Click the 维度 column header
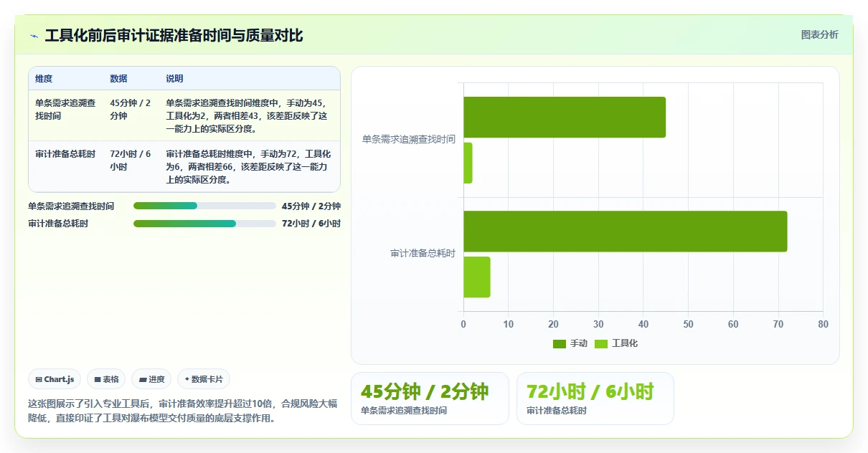 click(x=44, y=79)
